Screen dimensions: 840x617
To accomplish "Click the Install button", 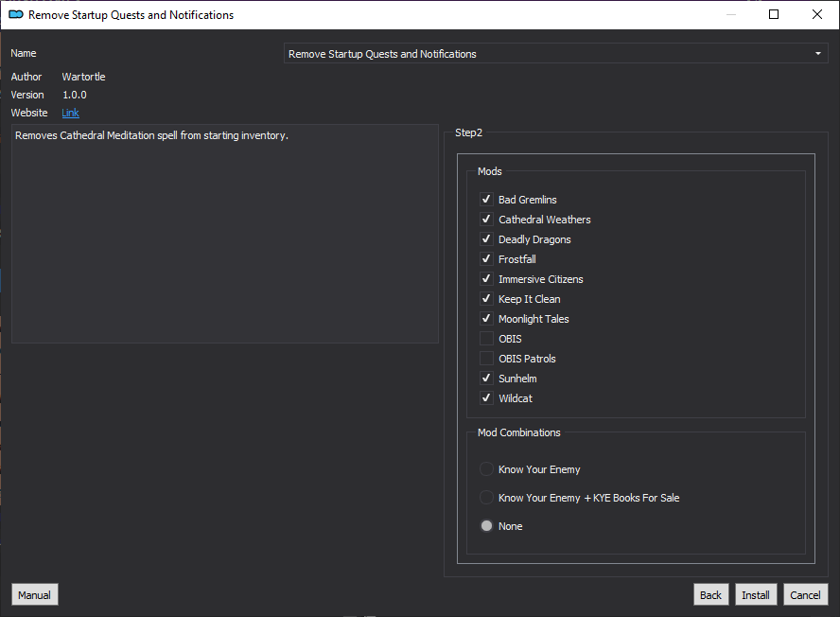I will [x=756, y=594].
